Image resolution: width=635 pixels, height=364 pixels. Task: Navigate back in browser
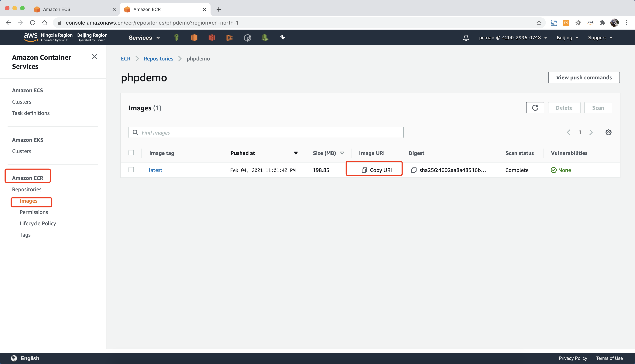point(8,23)
